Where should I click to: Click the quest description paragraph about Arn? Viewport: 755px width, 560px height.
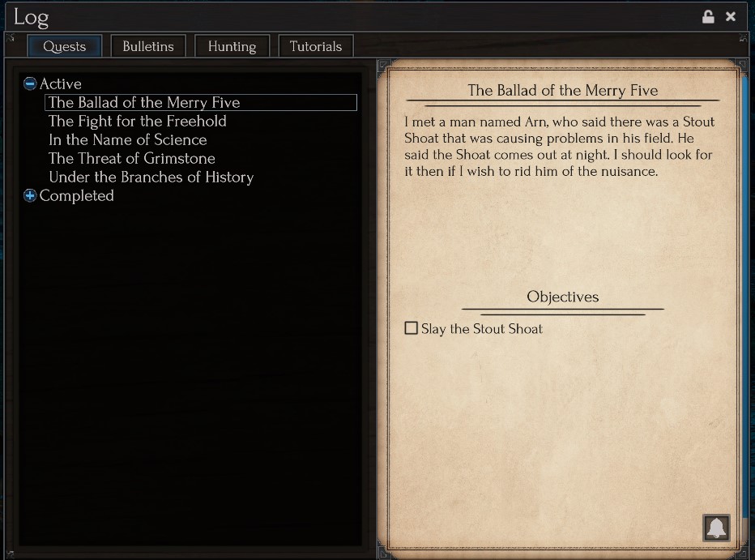pyautogui.click(x=559, y=147)
